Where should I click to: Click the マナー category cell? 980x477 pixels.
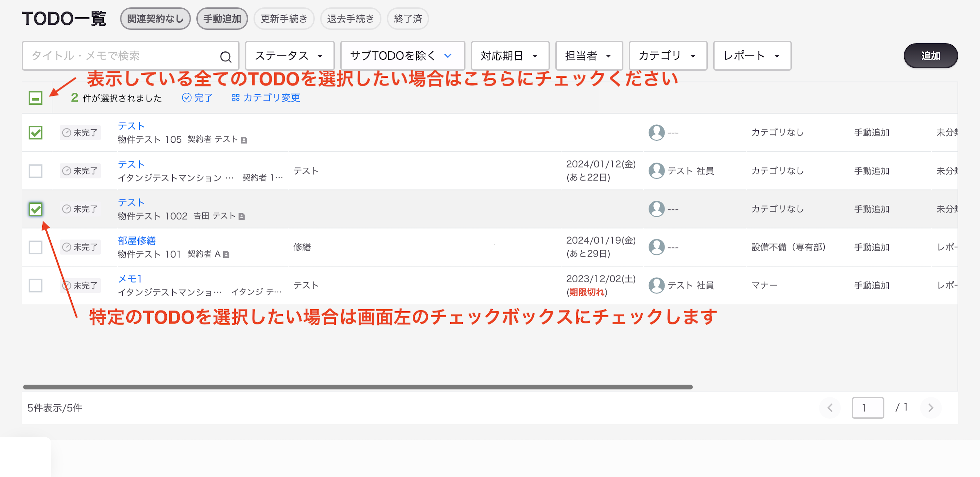[x=764, y=285]
